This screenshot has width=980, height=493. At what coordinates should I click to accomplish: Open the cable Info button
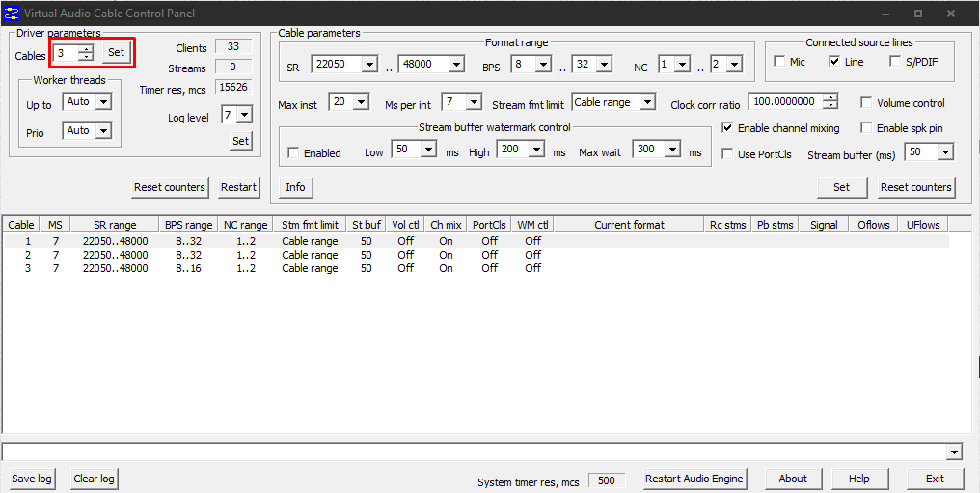[x=295, y=187]
